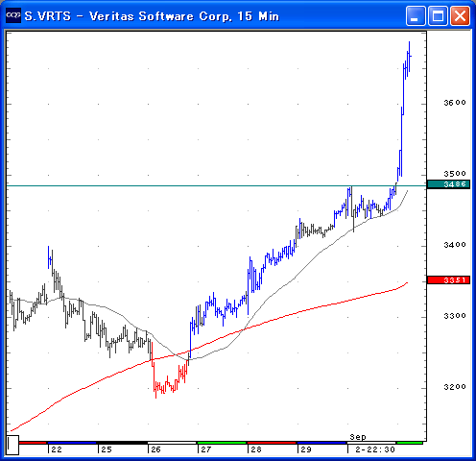Minimize the Veritas Software chart window

pyautogui.click(x=416, y=15)
